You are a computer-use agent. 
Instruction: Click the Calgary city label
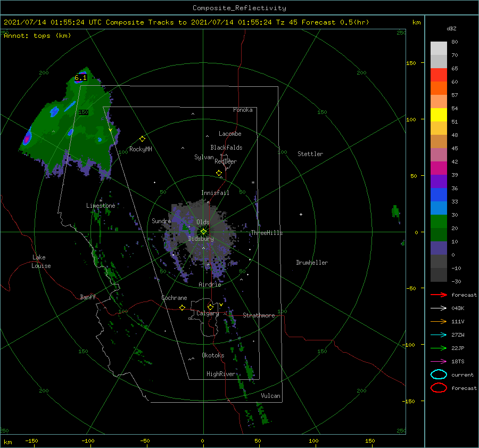point(208,313)
